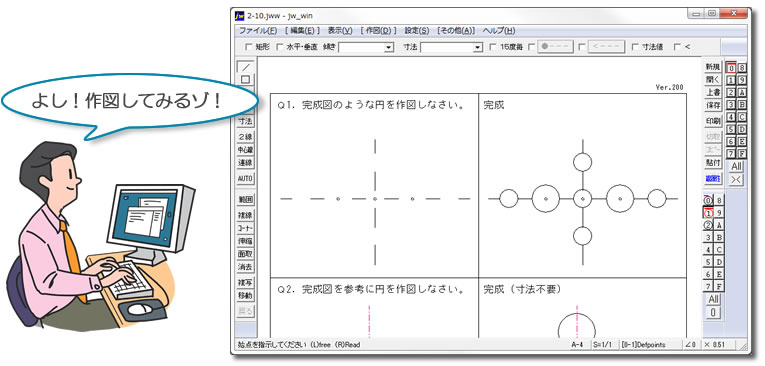Toggle layer group 2 in lower bar
This screenshot has height=366, width=765.
708,225
